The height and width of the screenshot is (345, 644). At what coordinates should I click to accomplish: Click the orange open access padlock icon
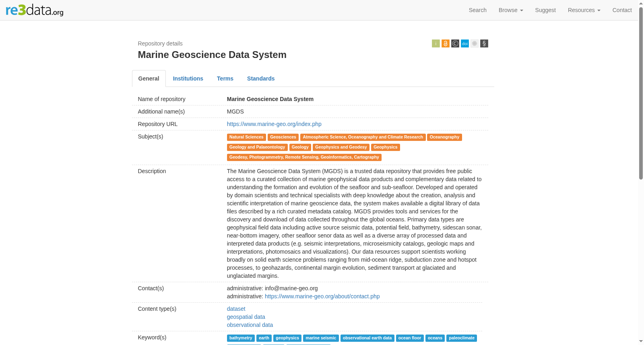[x=446, y=43]
